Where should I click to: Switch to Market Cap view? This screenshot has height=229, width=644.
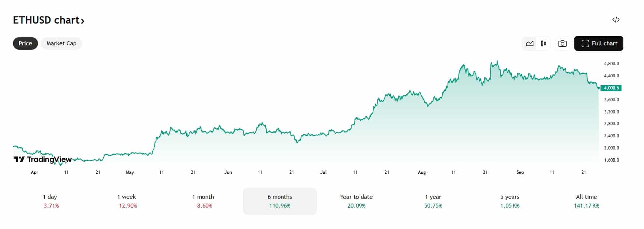(61, 43)
